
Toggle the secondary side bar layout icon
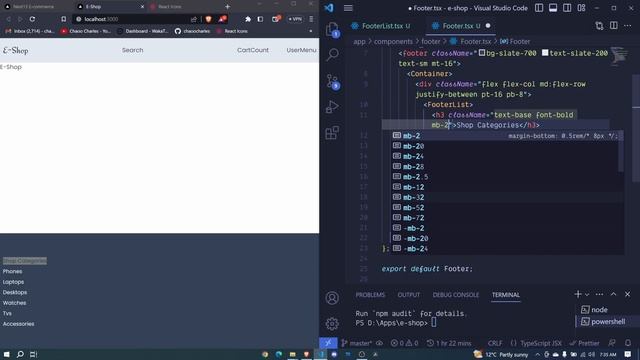point(567,8)
